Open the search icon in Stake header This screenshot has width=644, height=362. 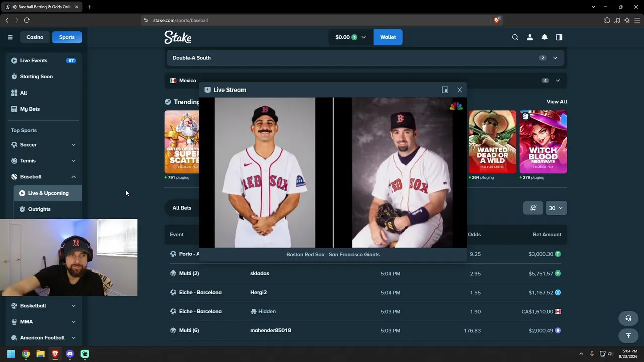(x=515, y=37)
